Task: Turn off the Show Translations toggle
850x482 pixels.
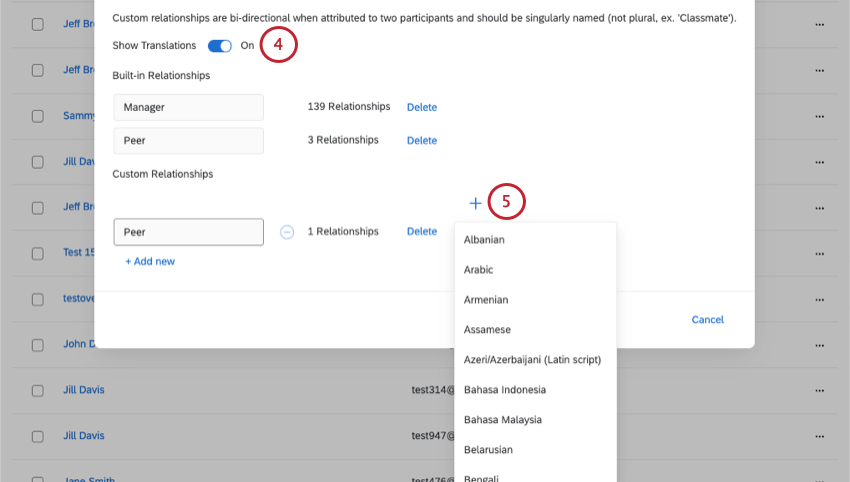Action: pos(220,46)
